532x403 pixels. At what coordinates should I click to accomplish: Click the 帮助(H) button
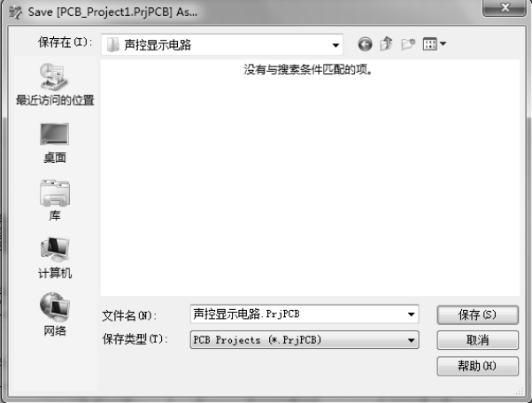[x=478, y=366]
